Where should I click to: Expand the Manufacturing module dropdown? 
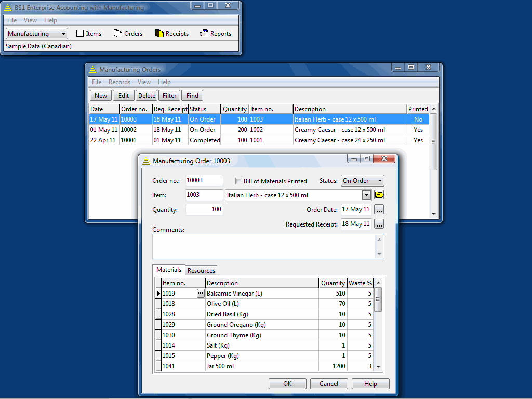click(63, 34)
